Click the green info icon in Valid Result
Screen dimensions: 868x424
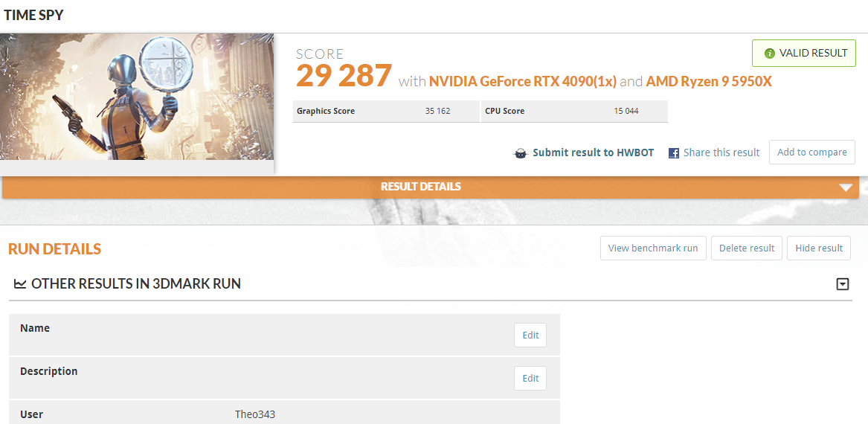[769, 54]
